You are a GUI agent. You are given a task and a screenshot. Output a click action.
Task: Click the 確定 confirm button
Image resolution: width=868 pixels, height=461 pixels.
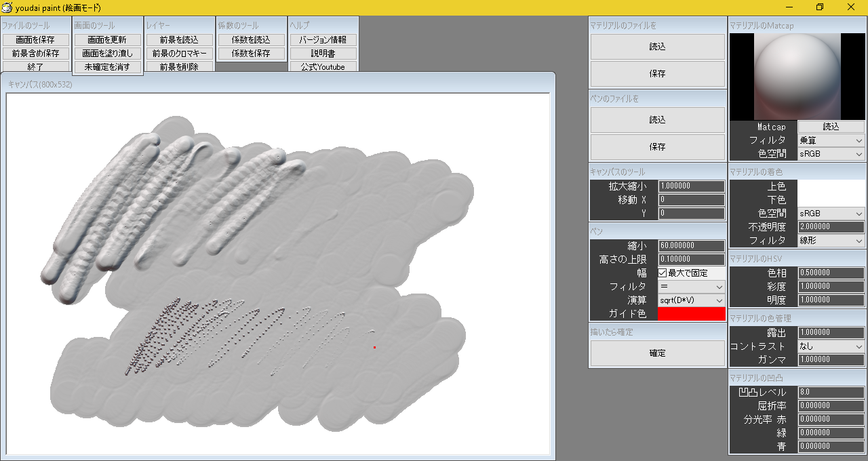tap(657, 353)
